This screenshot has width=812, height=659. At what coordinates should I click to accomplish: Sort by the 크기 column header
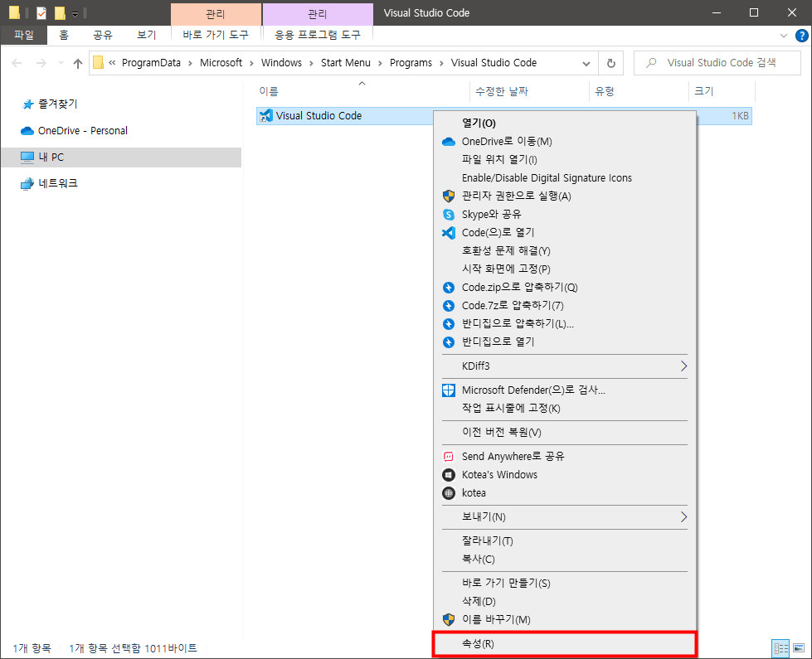(x=722, y=92)
